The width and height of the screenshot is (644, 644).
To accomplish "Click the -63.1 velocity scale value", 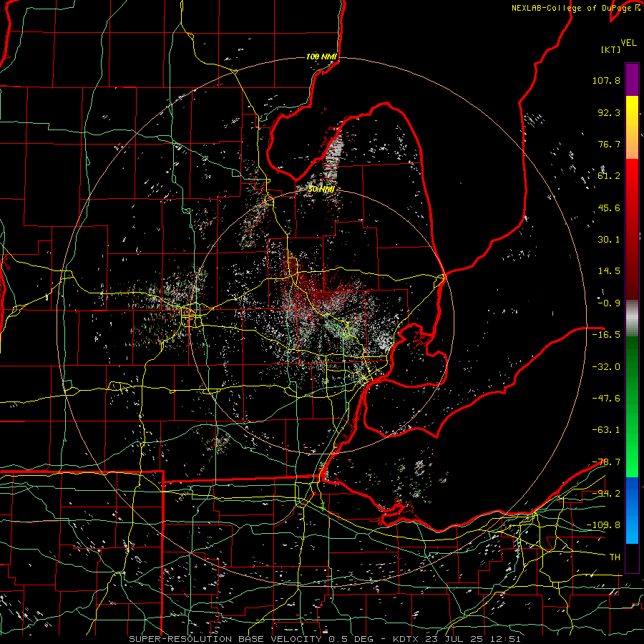I will click(x=606, y=430).
